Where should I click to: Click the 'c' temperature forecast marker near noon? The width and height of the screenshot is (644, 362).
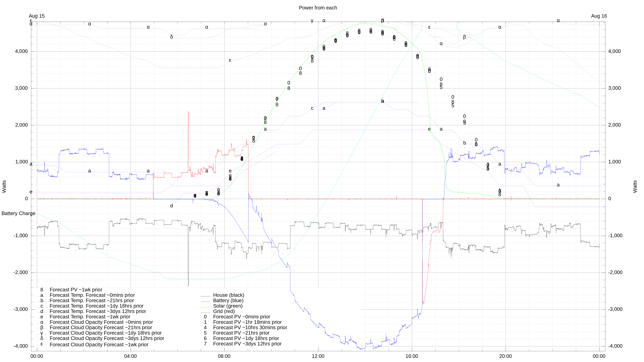click(x=312, y=108)
